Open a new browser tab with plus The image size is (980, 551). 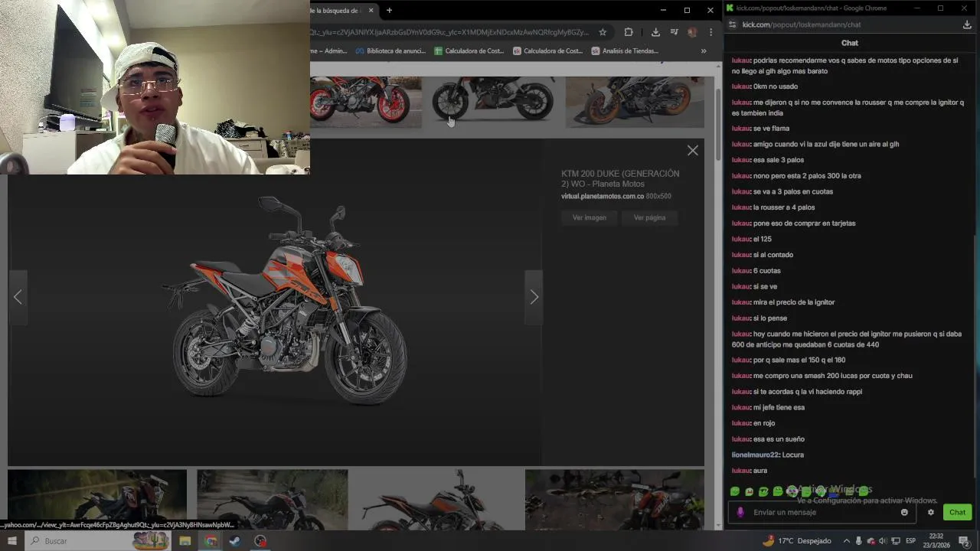tap(389, 11)
